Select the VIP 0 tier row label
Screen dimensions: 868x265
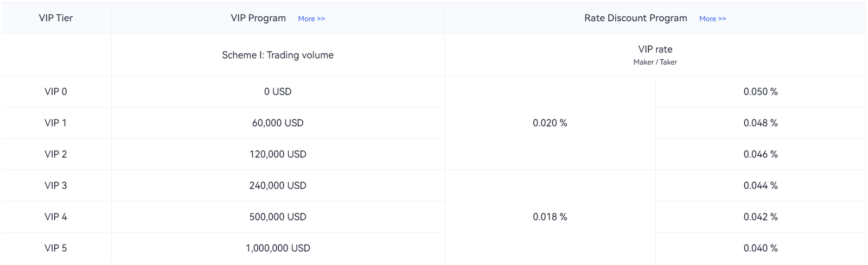(x=56, y=92)
